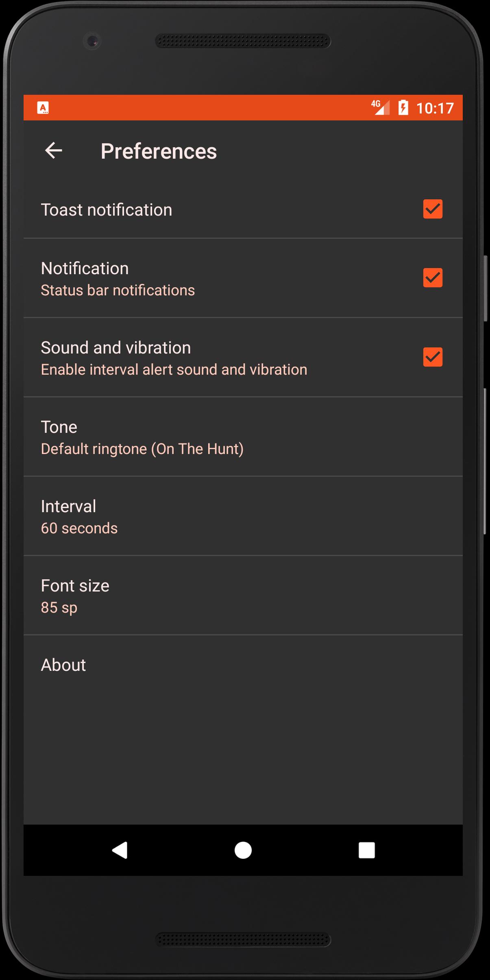Select the About menu entry
The image size is (490, 980).
pos(243,665)
